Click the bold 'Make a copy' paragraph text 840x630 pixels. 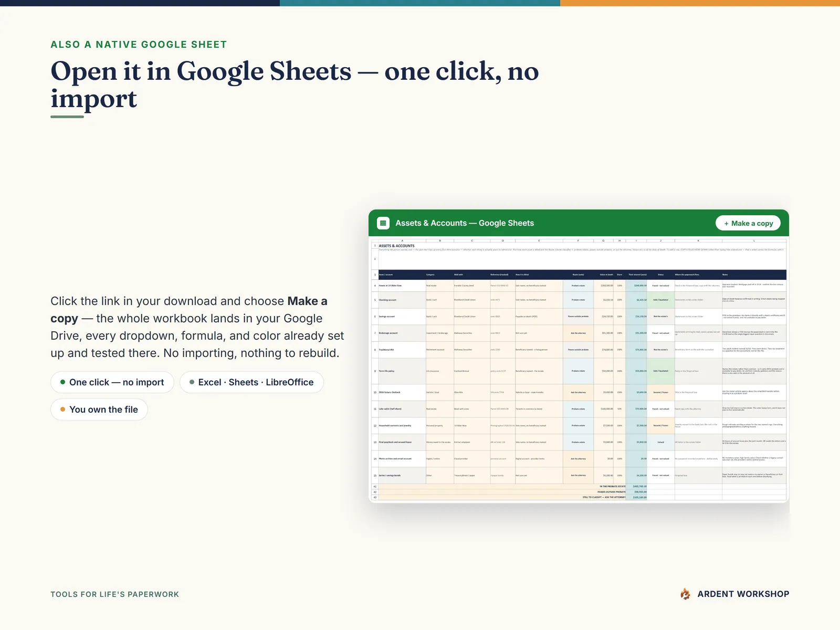pos(189,310)
